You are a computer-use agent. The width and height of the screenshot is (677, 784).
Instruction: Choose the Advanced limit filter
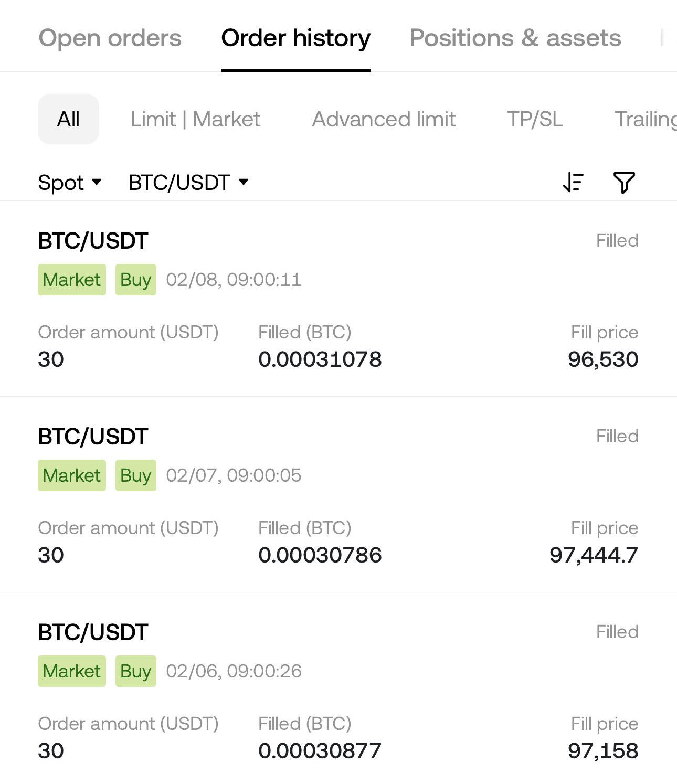pyautogui.click(x=384, y=119)
